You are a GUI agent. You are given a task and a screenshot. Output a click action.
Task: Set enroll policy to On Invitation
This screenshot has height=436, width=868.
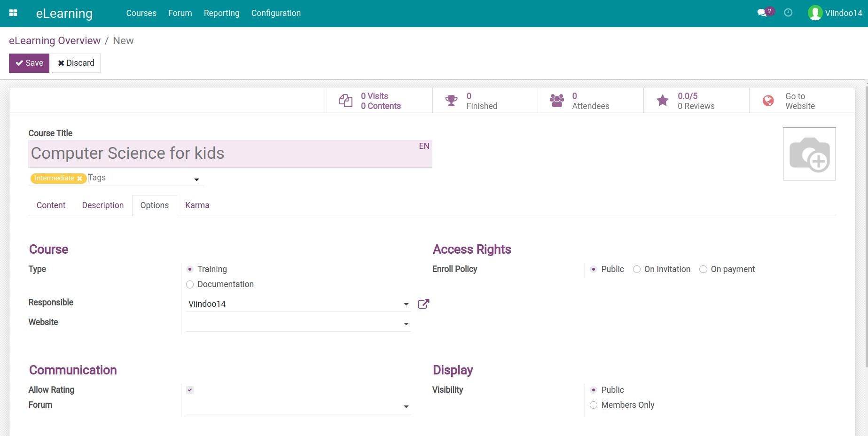[637, 269]
